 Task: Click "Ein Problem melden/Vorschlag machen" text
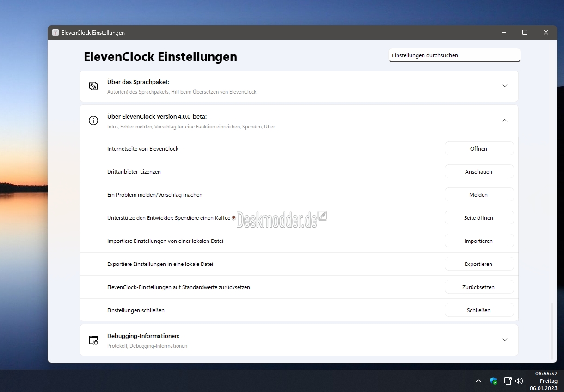[155, 195]
